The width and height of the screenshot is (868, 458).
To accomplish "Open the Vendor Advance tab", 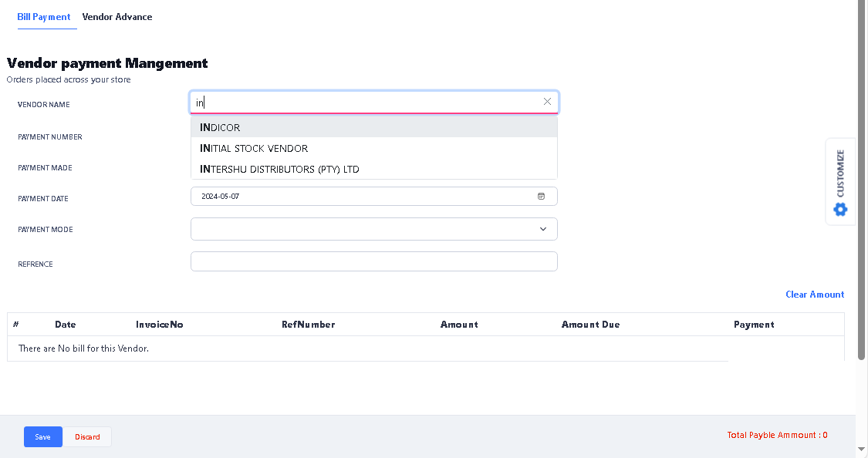I will [x=117, y=17].
